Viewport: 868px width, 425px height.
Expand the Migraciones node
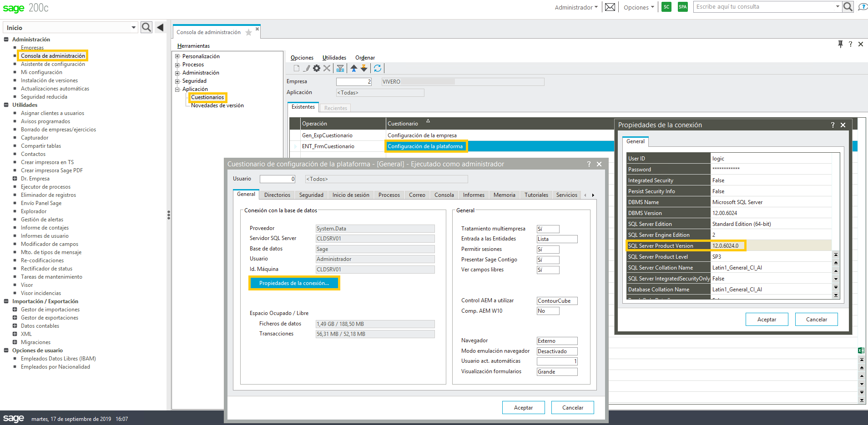15,342
